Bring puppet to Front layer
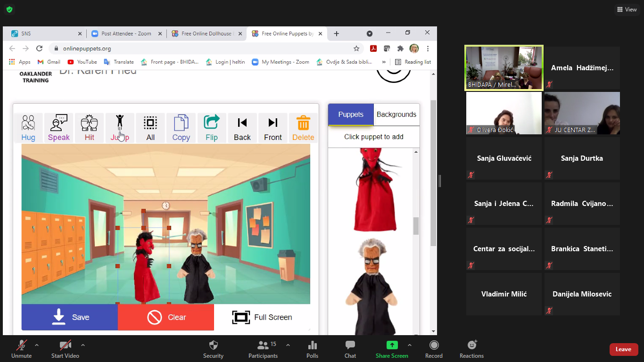This screenshot has height=362, width=644. coord(273,128)
